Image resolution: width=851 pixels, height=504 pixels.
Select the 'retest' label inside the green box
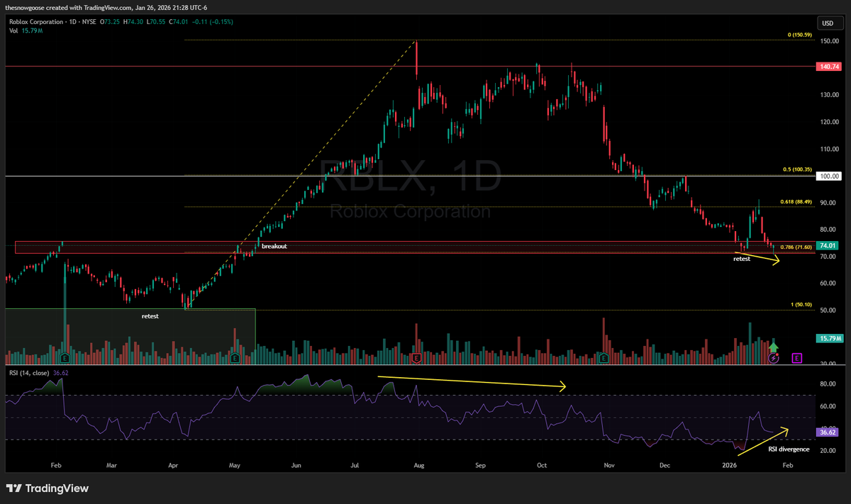150,316
